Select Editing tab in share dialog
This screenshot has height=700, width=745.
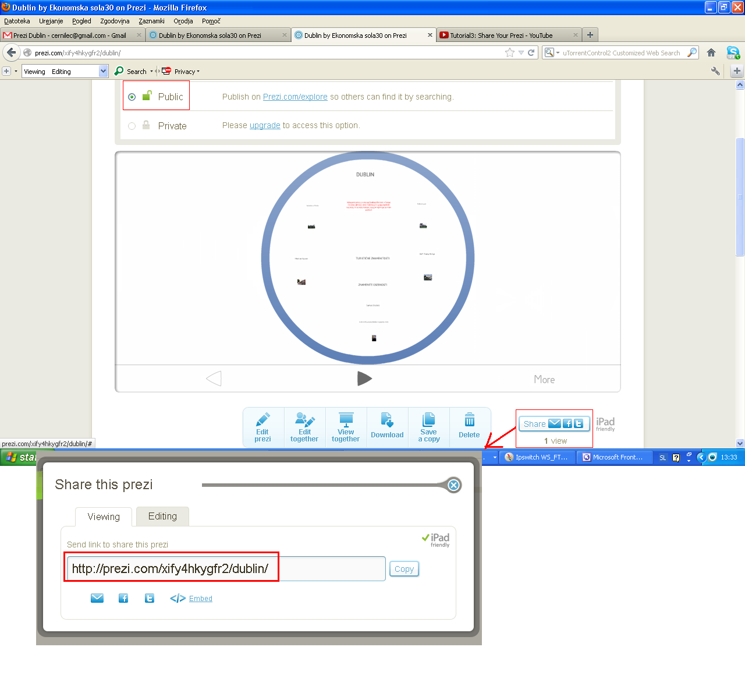coord(162,516)
